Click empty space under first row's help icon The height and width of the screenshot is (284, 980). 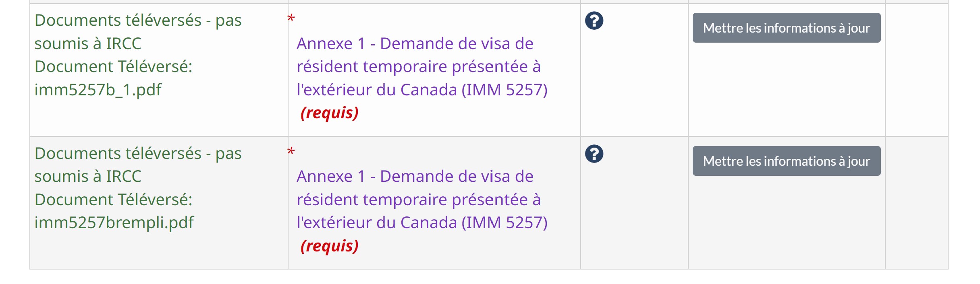[634, 84]
